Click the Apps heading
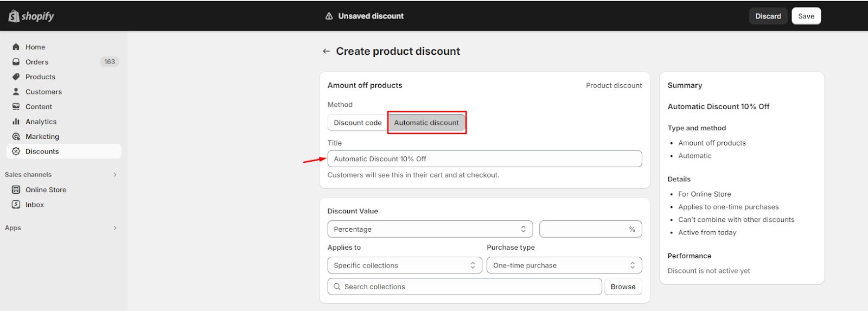 [13, 228]
